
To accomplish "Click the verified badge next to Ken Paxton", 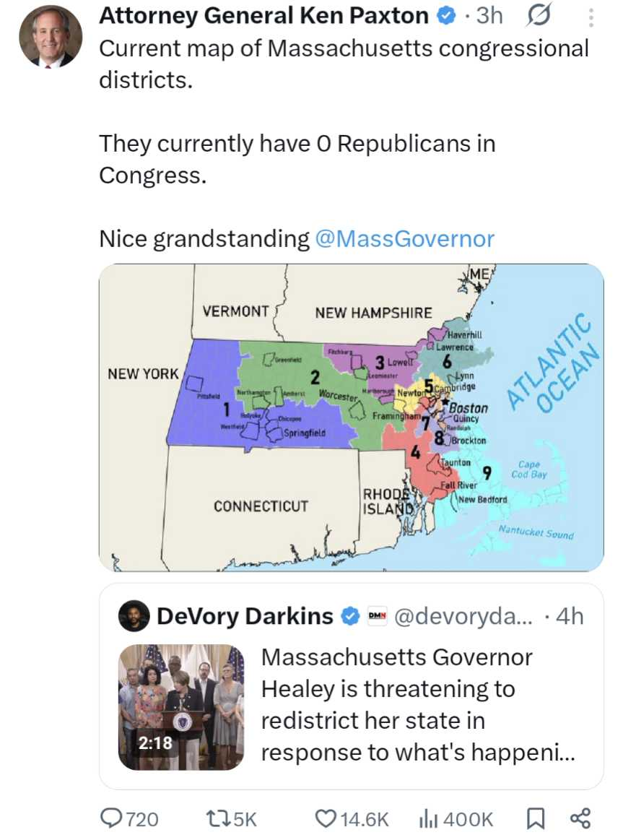I will click(445, 16).
